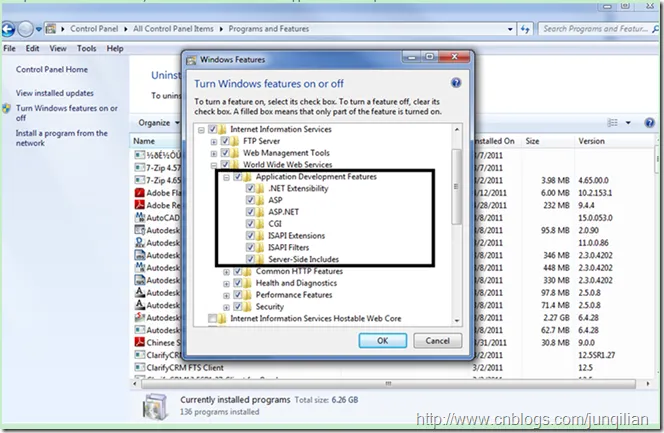Open Control Panel Home link
Viewport: 664px width, 433px height.
coord(52,69)
